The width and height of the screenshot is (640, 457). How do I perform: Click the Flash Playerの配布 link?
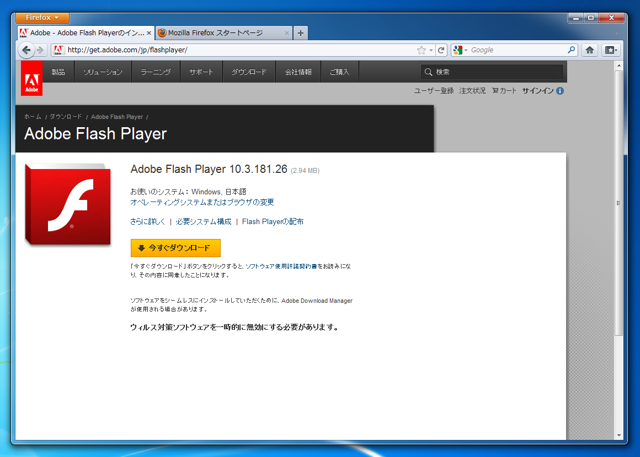tap(273, 222)
